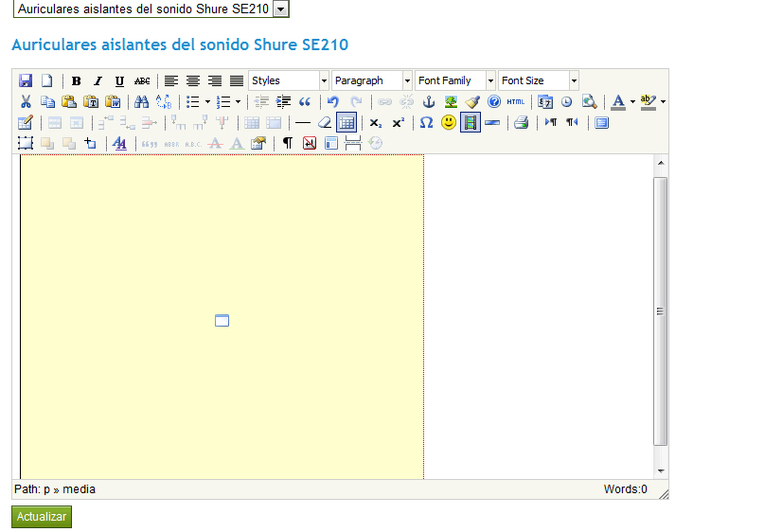The image size is (782, 532).
Task: Insert a page break
Action: click(352, 144)
